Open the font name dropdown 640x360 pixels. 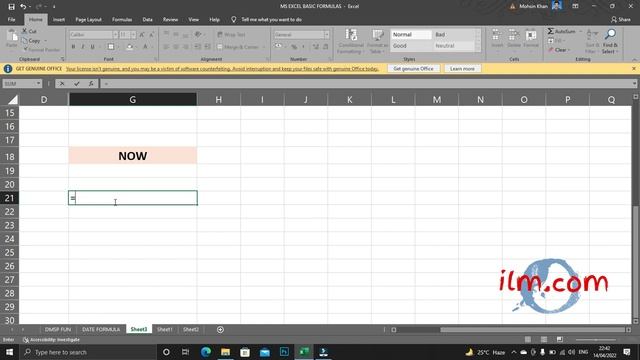[x=115, y=35]
